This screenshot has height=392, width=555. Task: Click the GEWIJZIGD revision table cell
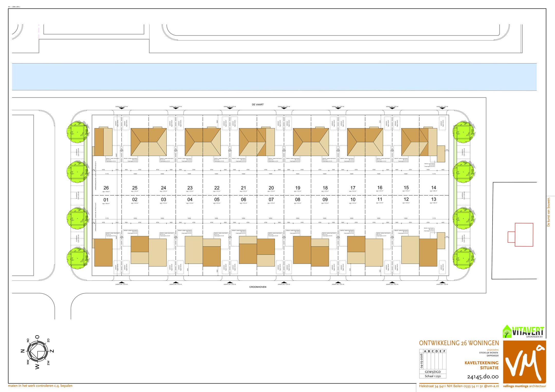point(433,372)
